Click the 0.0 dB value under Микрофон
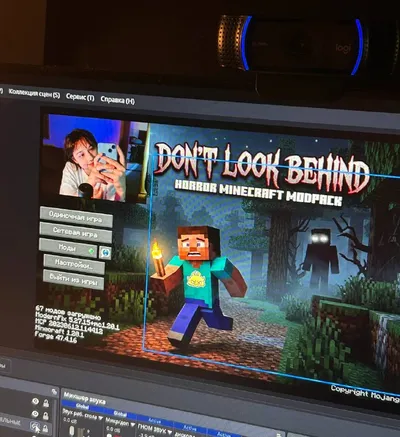 [x=112, y=430]
